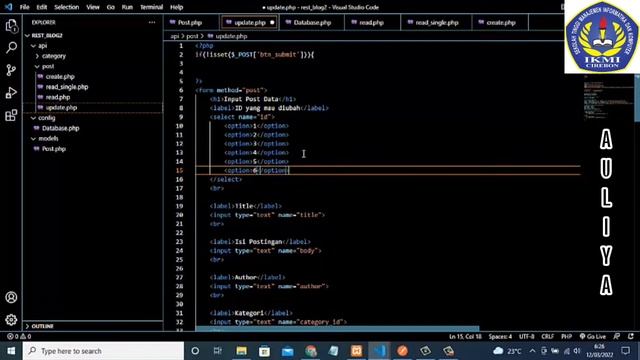Open the Source Control view

coord(11,70)
